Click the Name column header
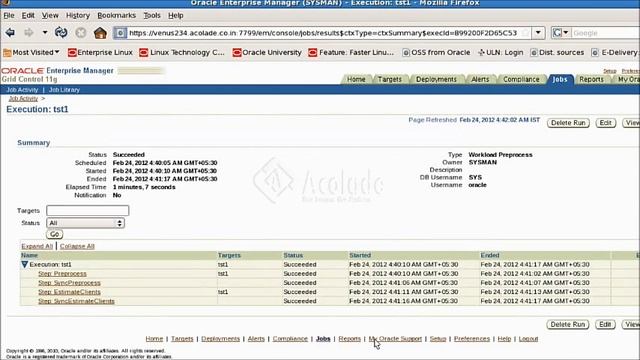 tap(29, 255)
